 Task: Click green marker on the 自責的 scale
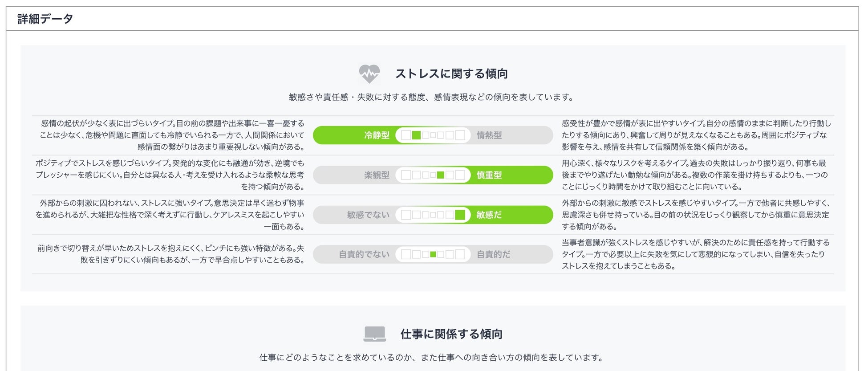click(433, 254)
